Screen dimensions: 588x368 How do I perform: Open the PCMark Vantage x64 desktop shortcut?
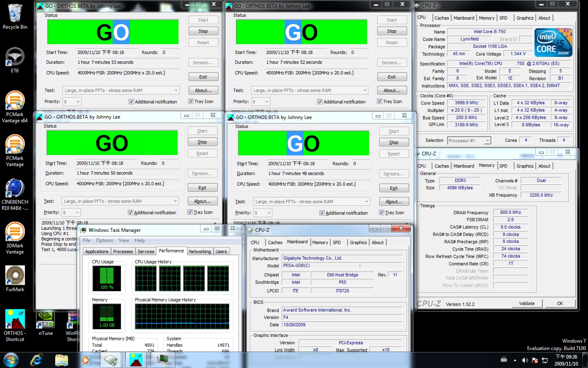point(15,107)
